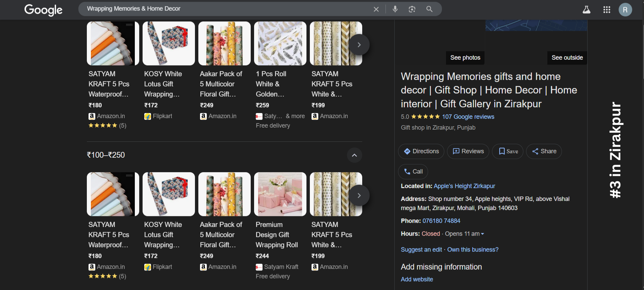Collapse the ₹100–₹250 price section
The image size is (644, 290).
pyautogui.click(x=354, y=155)
